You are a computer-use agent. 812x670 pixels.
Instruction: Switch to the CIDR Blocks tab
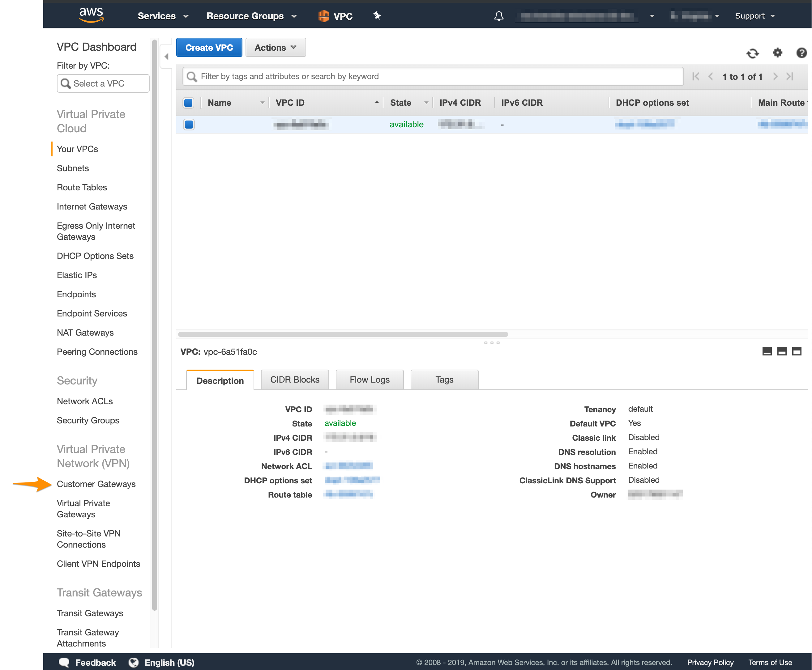[294, 380]
